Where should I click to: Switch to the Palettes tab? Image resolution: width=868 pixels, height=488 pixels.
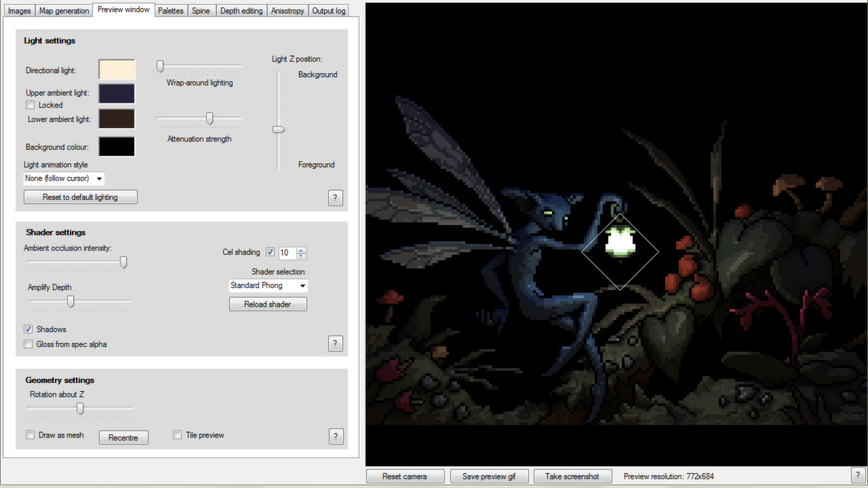170,10
